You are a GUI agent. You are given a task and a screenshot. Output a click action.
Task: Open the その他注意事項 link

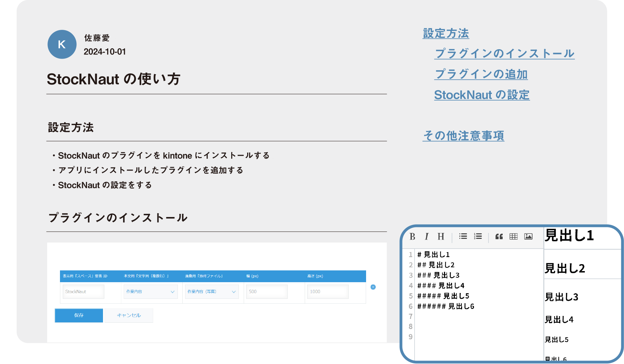[x=463, y=136]
